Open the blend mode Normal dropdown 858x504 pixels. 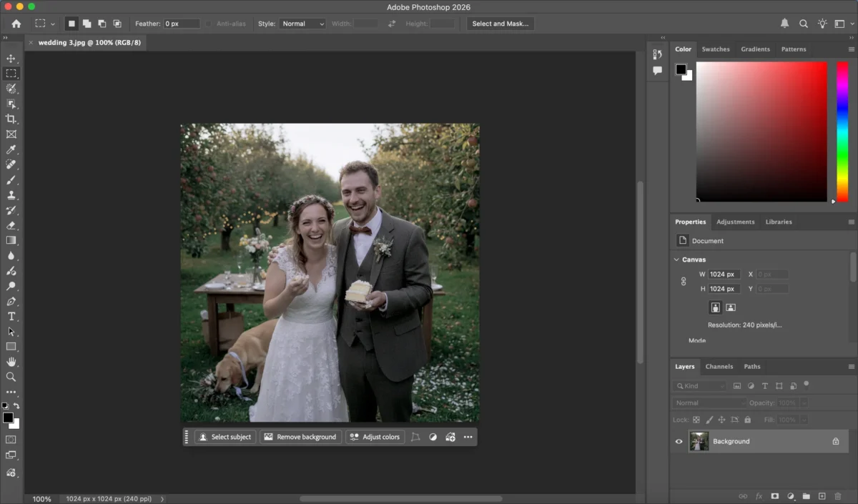(x=709, y=402)
